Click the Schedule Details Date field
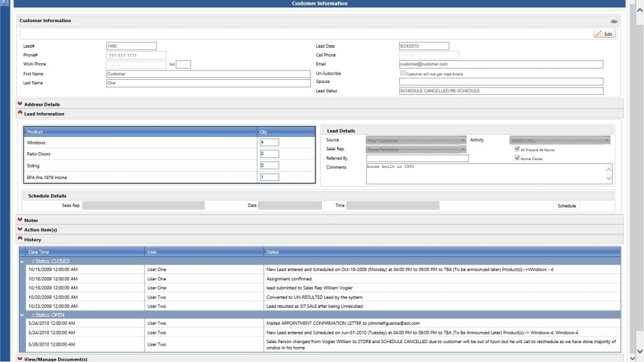Screen dimensions: 644x362 click(x=290, y=206)
